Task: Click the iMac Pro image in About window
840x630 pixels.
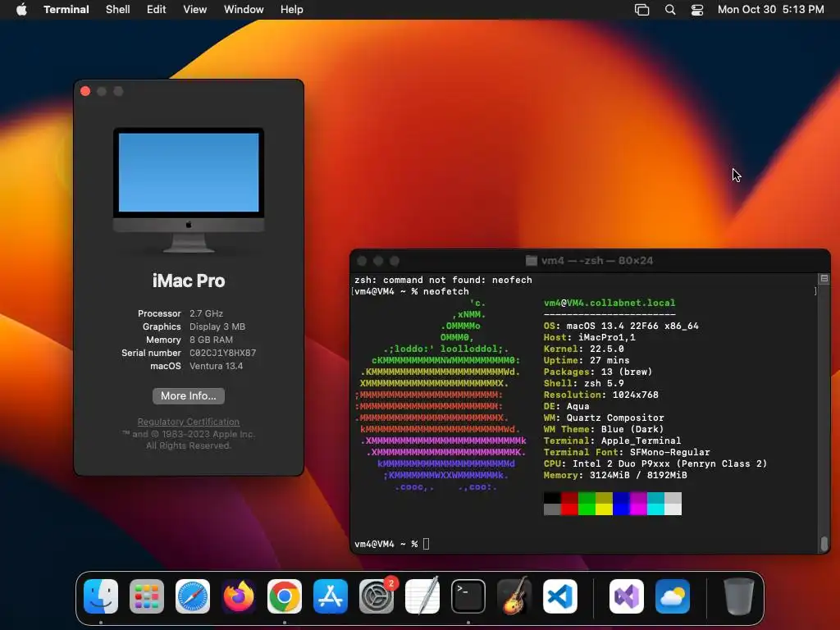Action: (x=189, y=189)
